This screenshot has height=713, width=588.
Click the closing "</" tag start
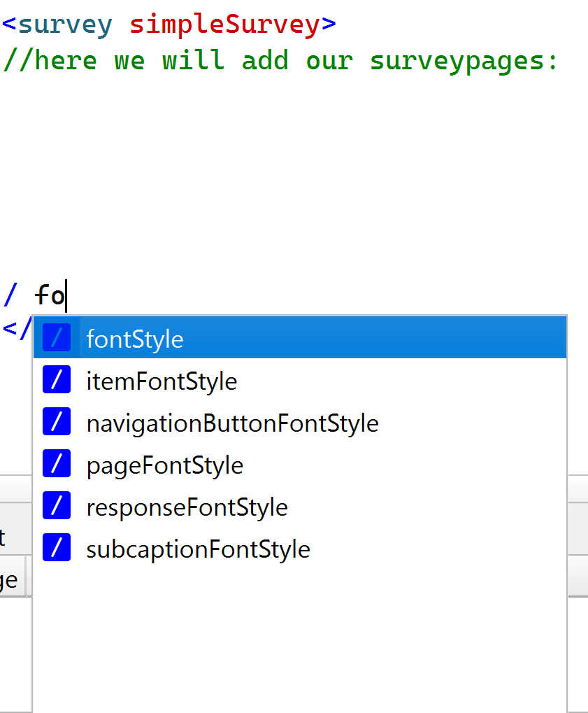(17, 327)
